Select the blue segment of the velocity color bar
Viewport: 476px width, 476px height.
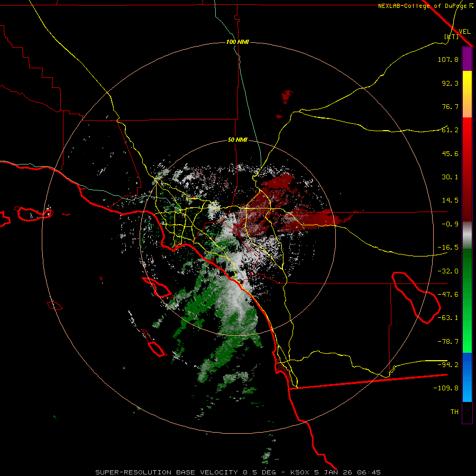point(467,377)
